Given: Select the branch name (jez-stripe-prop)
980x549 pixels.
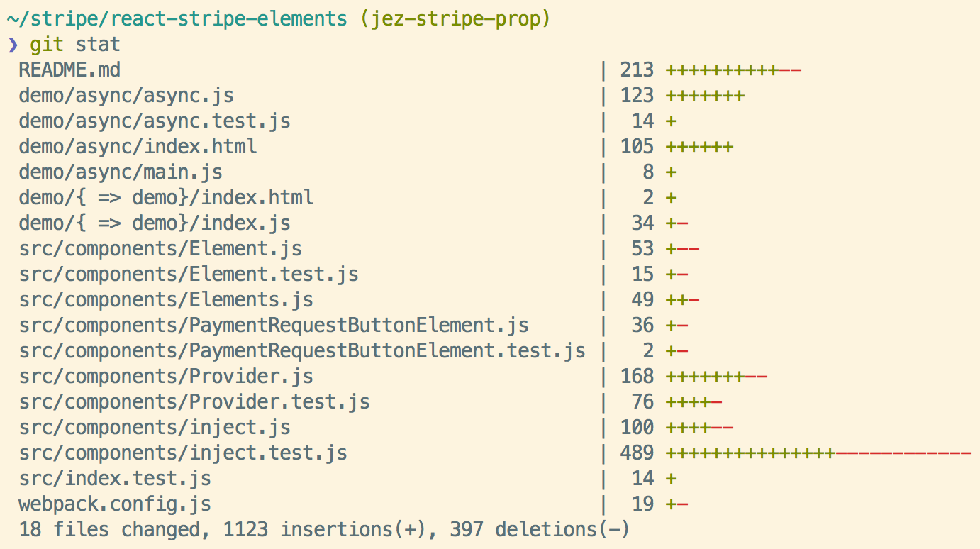Looking at the screenshot, I should pyautogui.click(x=455, y=19).
